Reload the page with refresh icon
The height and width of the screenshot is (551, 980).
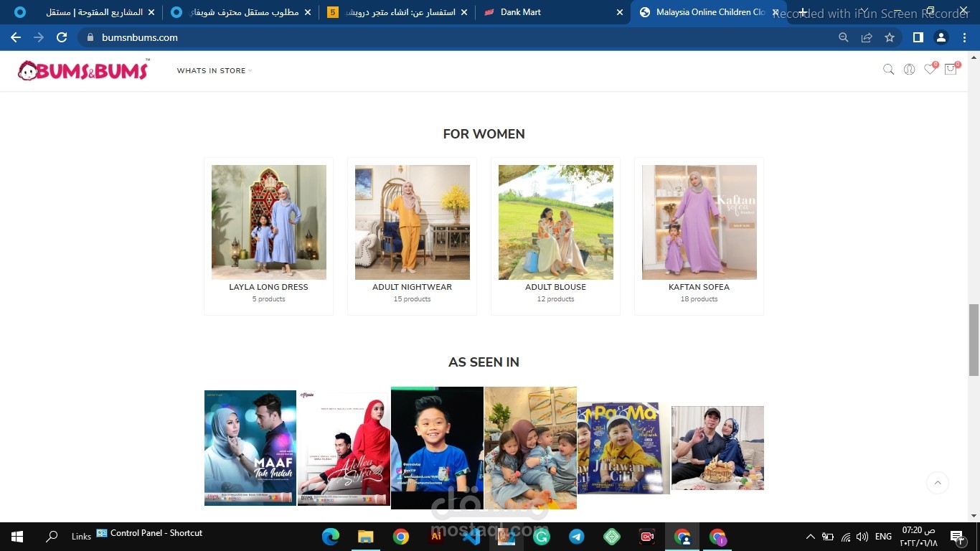pyautogui.click(x=62, y=37)
